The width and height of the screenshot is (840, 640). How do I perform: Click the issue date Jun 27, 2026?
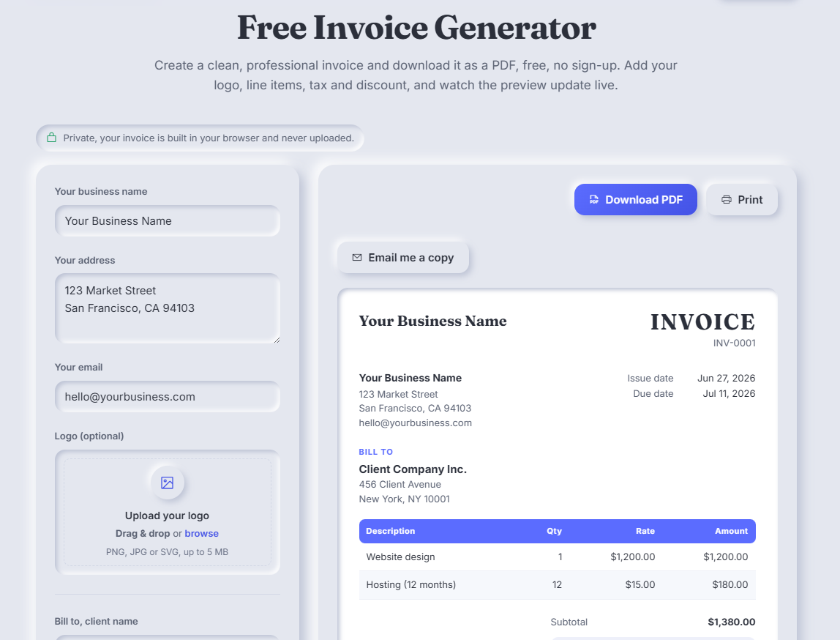click(x=726, y=378)
